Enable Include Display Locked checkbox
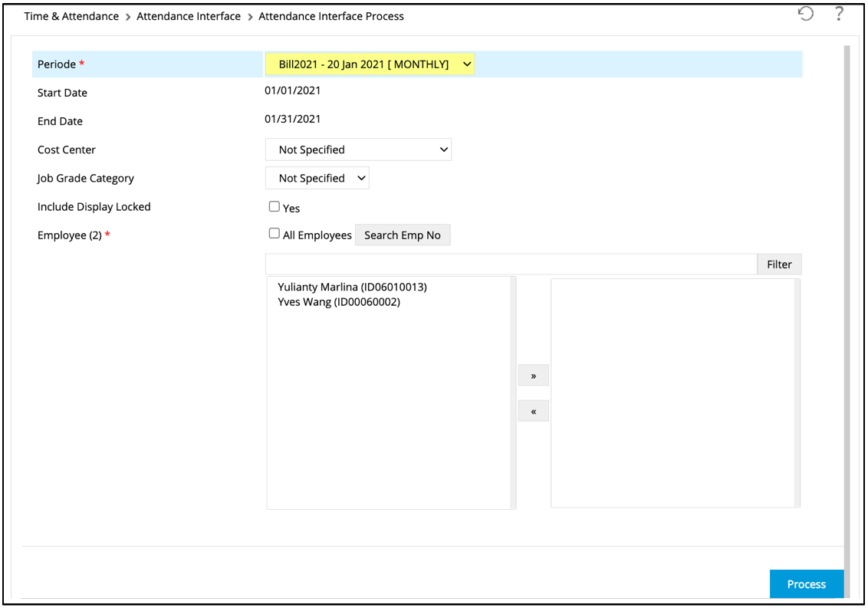Viewport: 868px width, 608px height. tap(274, 206)
